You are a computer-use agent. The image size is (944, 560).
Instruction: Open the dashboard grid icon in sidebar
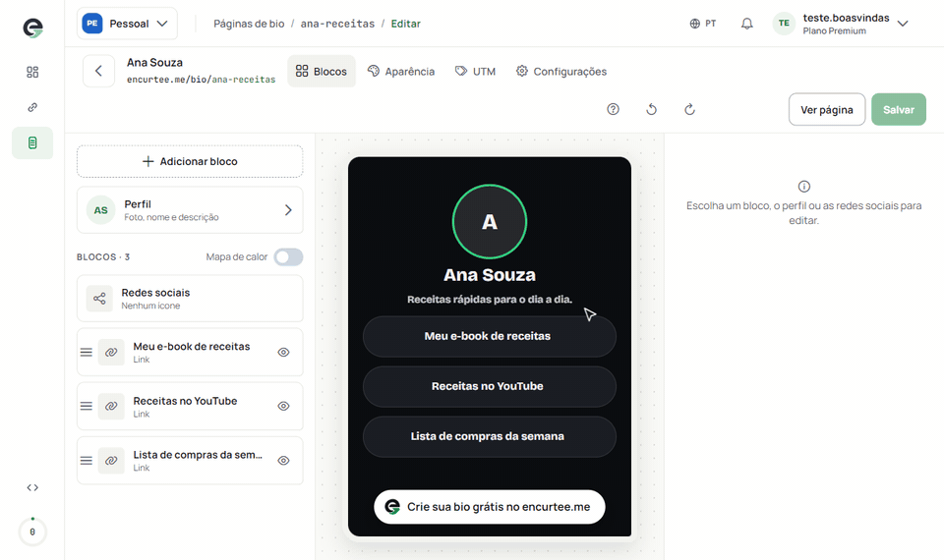point(32,72)
